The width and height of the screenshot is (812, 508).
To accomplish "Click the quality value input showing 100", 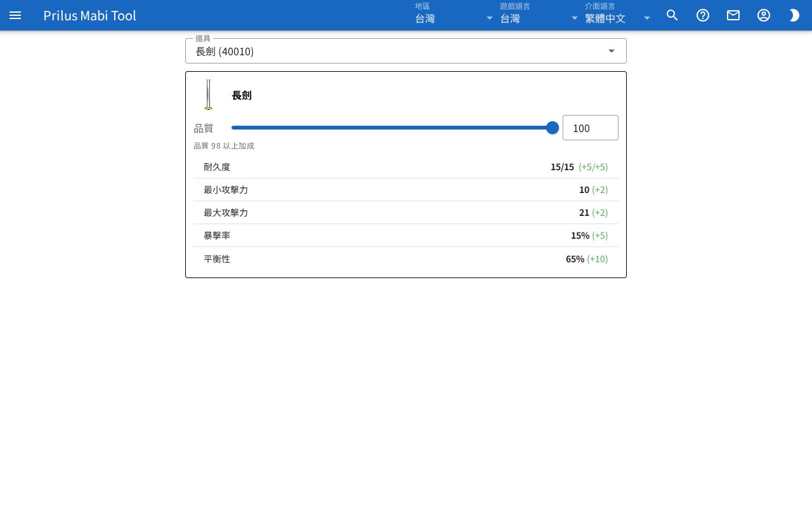I will pyautogui.click(x=591, y=128).
